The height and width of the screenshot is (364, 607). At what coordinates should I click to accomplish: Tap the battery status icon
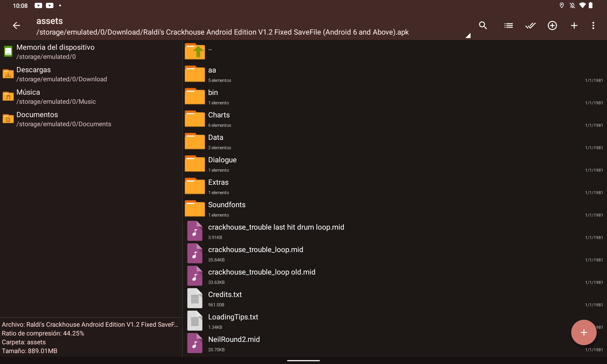pyautogui.click(x=591, y=5)
